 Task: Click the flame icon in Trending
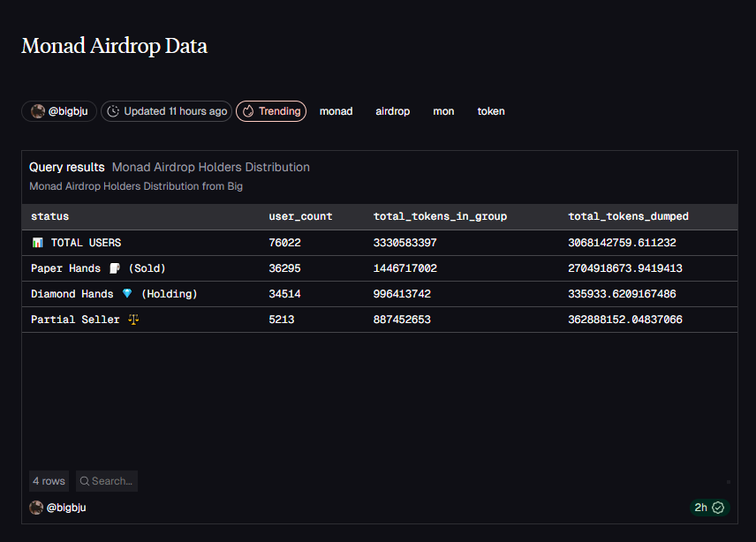[x=248, y=111]
